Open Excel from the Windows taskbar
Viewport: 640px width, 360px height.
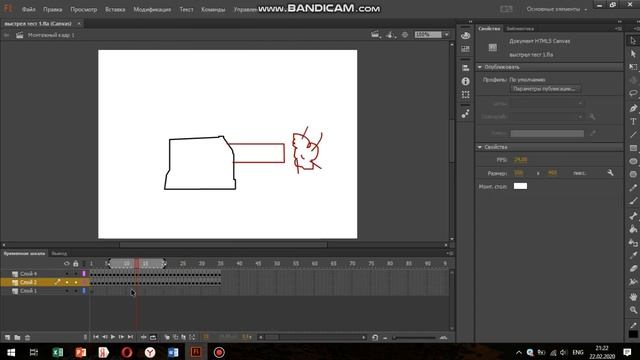(58, 352)
